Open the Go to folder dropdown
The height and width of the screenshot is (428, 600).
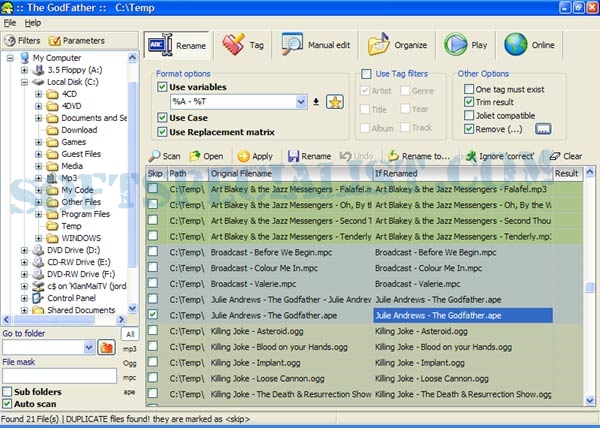click(89, 348)
